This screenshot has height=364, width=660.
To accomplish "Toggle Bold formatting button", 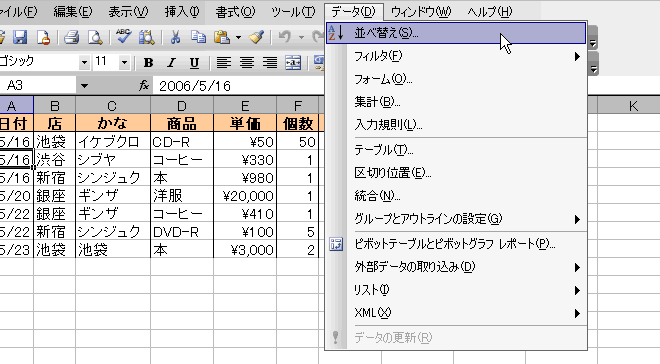I will pos(148,63).
